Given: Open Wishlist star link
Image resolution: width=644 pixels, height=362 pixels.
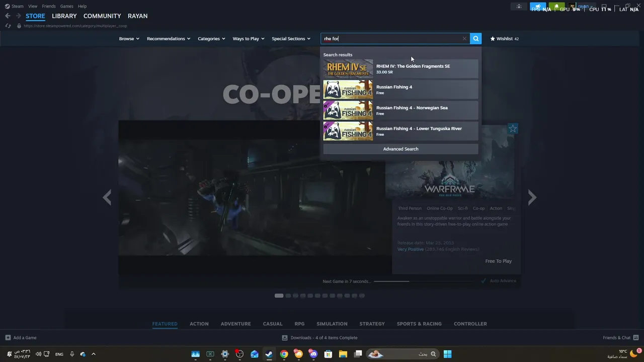Looking at the screenshot, I should pyautogui.click(x=504, y=39).
